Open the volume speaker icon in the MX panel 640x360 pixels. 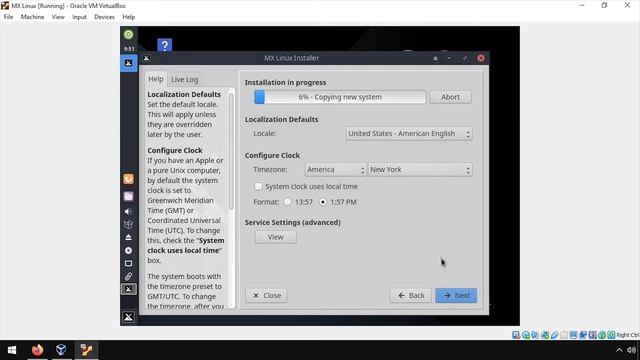click(x=128, y=211)
